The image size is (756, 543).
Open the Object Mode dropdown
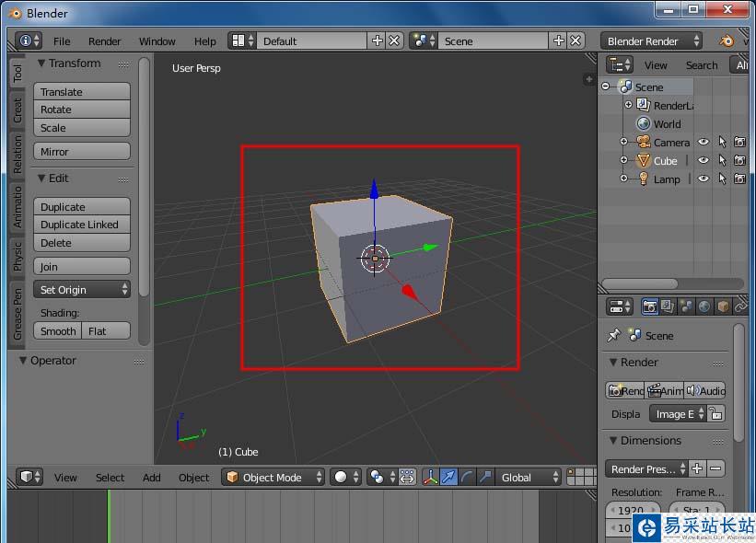[x=273, y=477]
